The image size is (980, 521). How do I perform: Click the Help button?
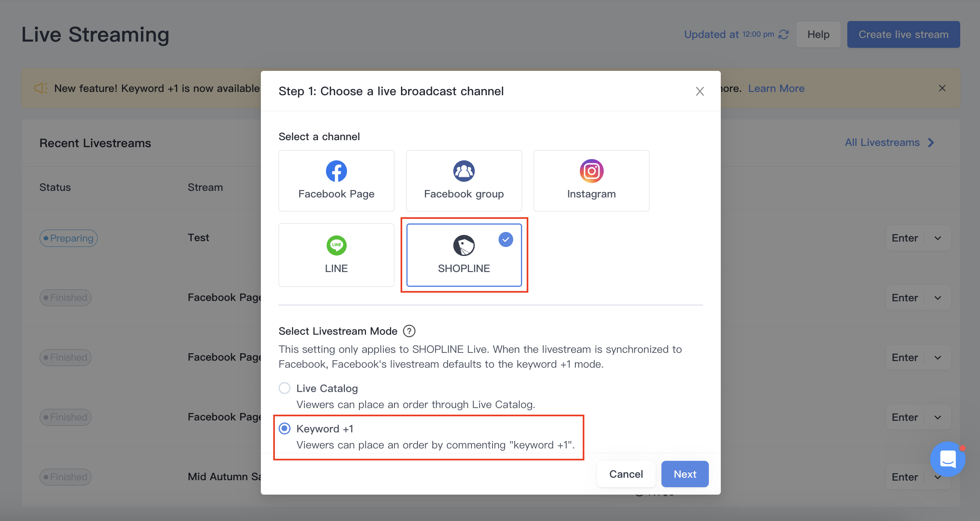tap(818, 35)
